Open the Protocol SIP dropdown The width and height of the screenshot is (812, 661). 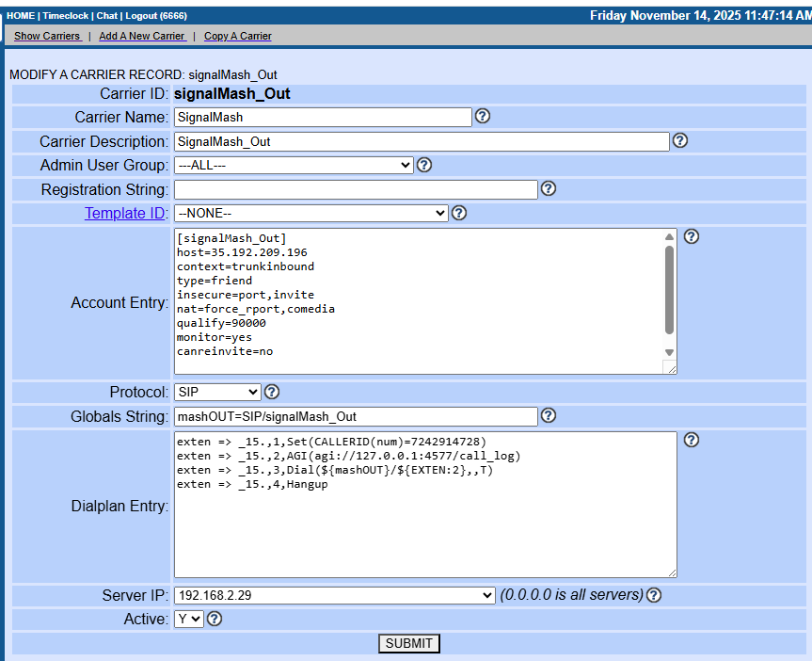(217, 392)
